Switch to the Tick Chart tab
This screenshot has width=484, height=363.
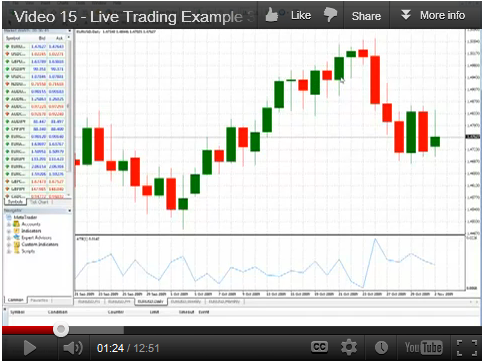39,202
